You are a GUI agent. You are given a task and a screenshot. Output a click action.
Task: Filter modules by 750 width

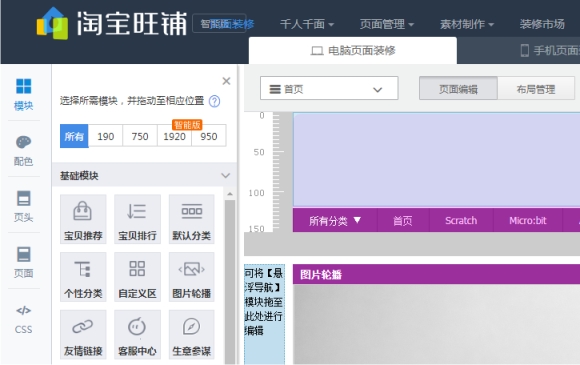[140, 136]
